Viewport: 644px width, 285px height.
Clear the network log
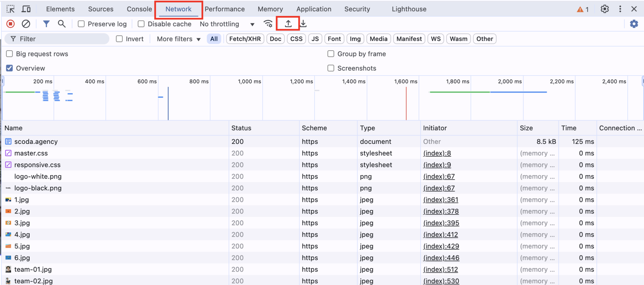[26, 24]
